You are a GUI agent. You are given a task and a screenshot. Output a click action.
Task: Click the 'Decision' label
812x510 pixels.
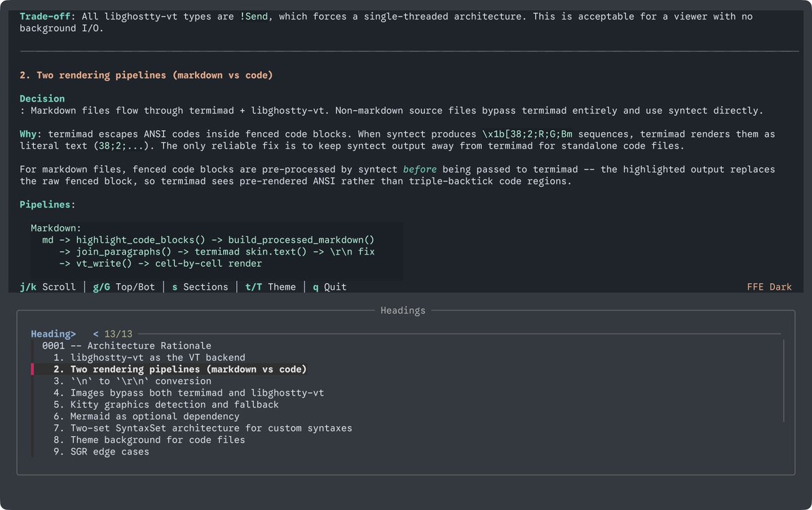[x=42, y=98]
